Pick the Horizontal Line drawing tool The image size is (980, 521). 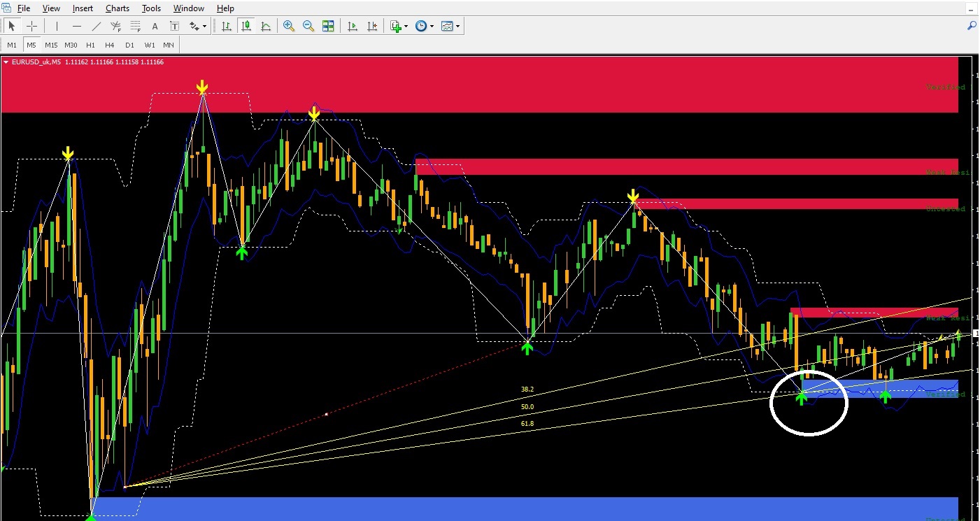coord(77,26)
